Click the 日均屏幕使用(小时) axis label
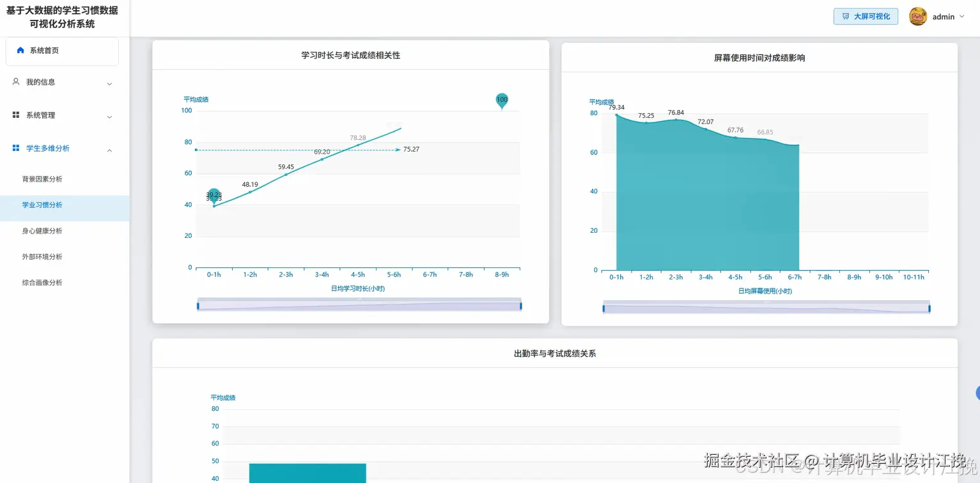This screenshot has height=483, width=980. (x=765, y=291)
